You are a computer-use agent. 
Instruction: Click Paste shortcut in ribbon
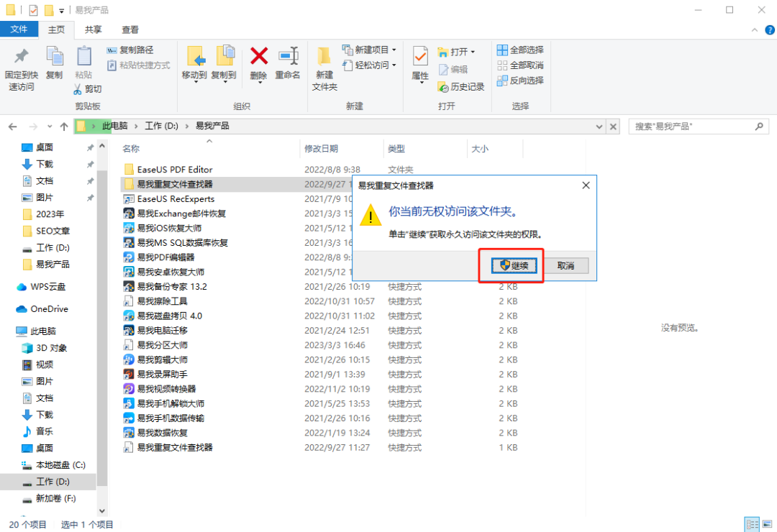click(x=138, y=65)
